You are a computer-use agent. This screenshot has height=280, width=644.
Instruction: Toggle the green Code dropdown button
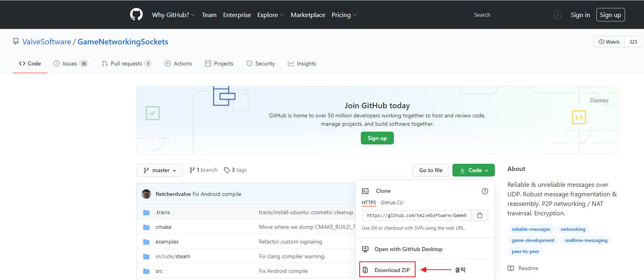473,170
